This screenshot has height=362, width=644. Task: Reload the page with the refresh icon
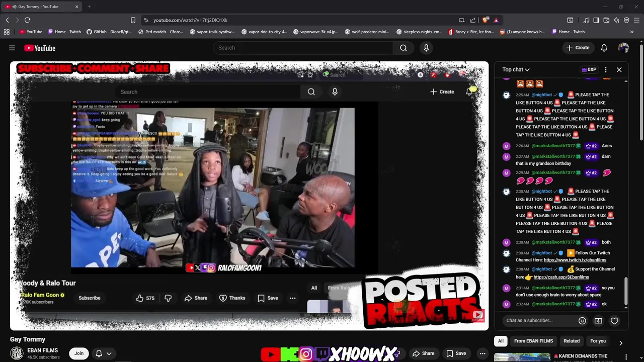pyautogui.click(x=27, y=20)
